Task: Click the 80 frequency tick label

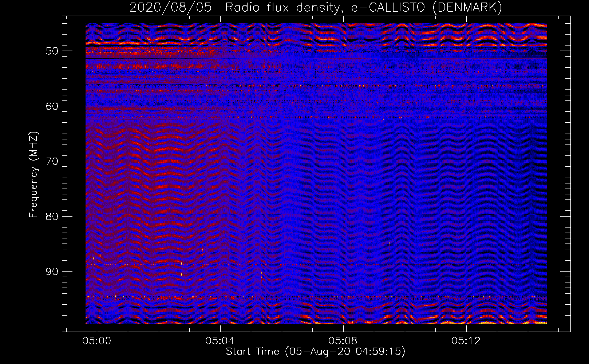Action: (52, 216)
